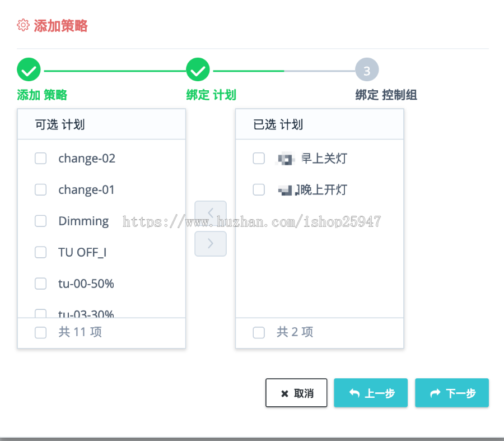Image resolution: width=504 pixels, height=441 pixels.
Task: Check the change-02 checkbox
Action: click(x=40, y=158)
